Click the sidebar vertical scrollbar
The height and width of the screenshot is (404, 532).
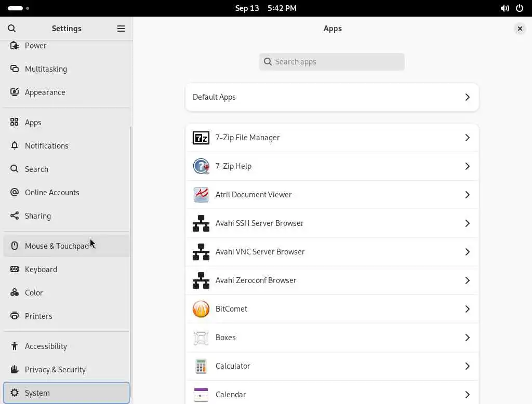pos(131,260)
